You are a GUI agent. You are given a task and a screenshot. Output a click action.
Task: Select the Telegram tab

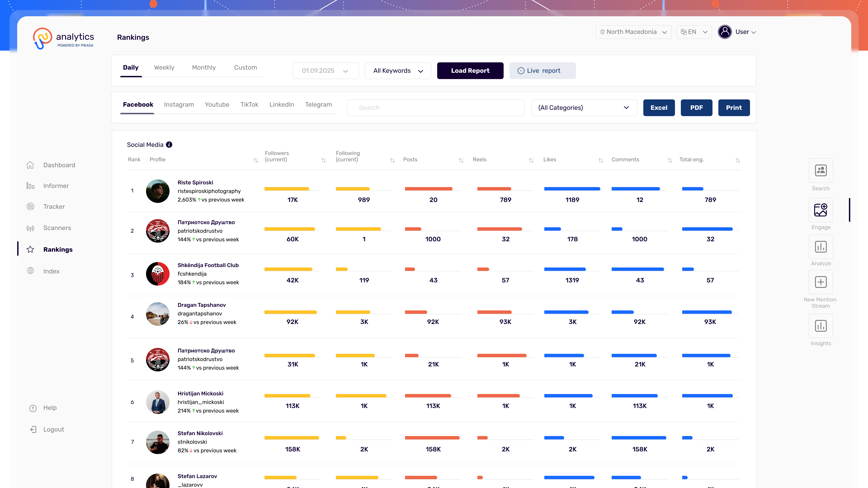(x=318, y=105)
